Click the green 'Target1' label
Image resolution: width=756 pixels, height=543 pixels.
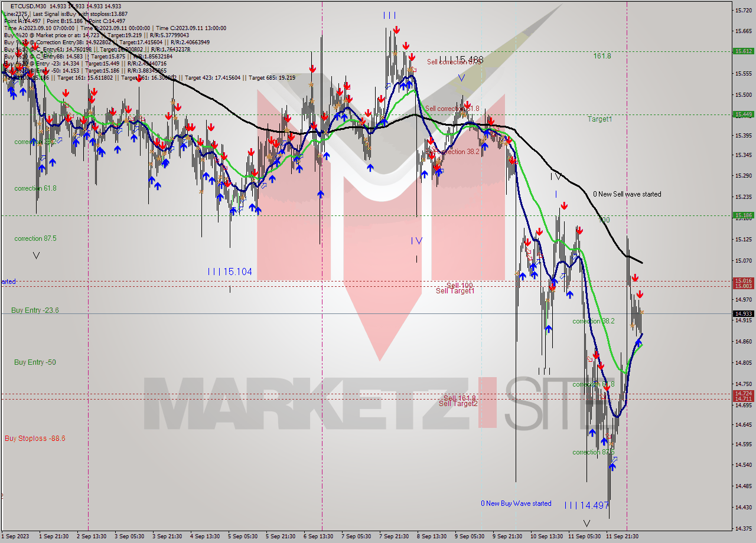tap(599, 119)
